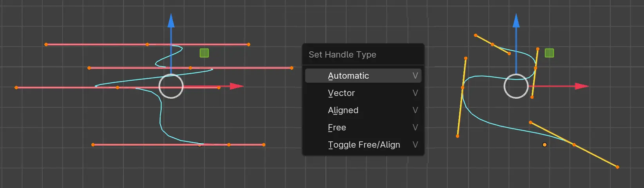
Task: Select Automatic in Set Handle Type menu
Action: [x=348, y=76]
